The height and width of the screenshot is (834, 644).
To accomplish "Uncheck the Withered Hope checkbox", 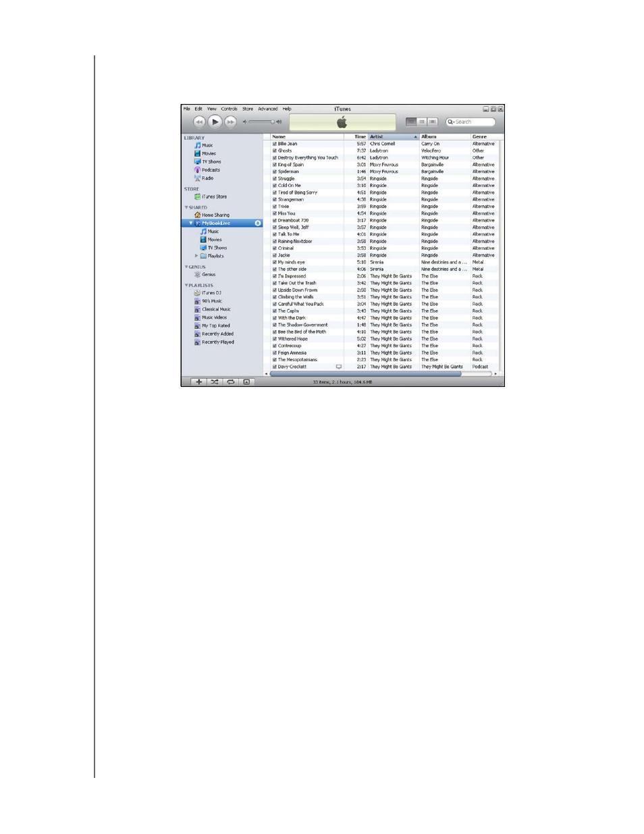I will click(x=275, y=339).
